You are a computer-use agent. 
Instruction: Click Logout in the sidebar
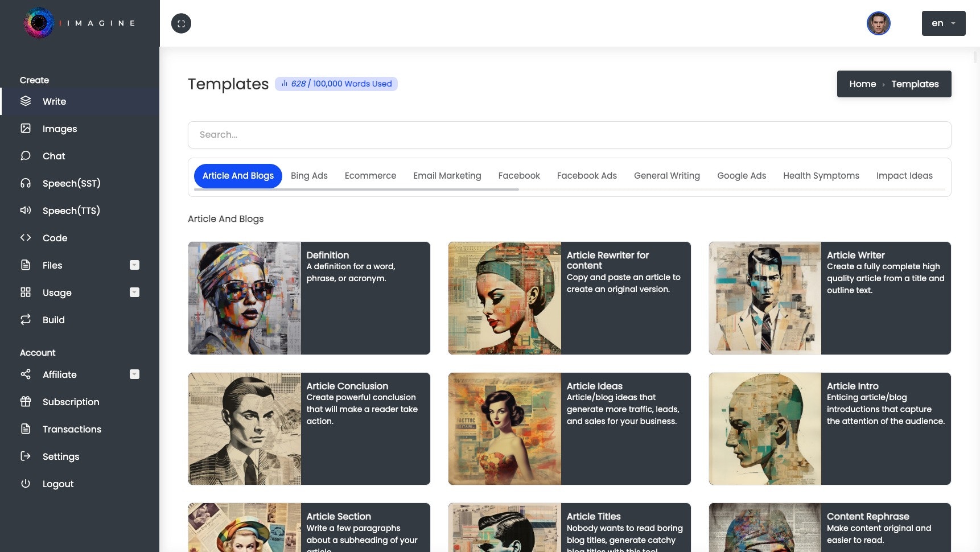pos(80,484)
